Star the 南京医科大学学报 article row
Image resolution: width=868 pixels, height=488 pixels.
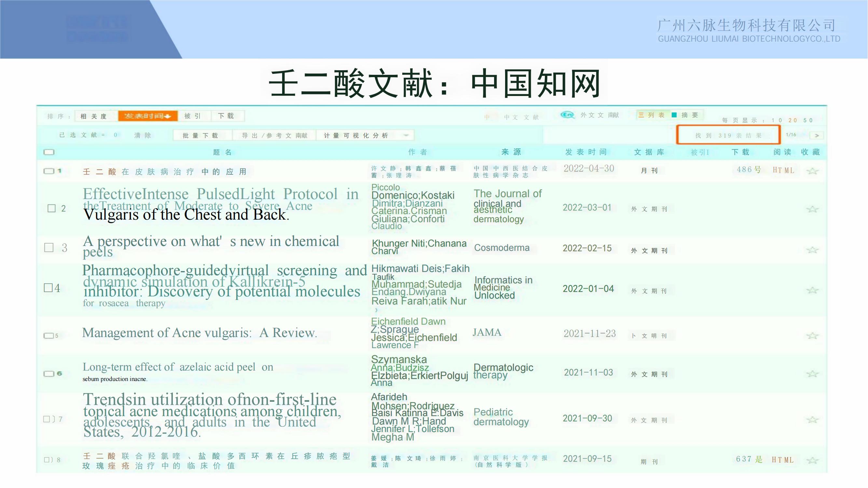(812, 460)
